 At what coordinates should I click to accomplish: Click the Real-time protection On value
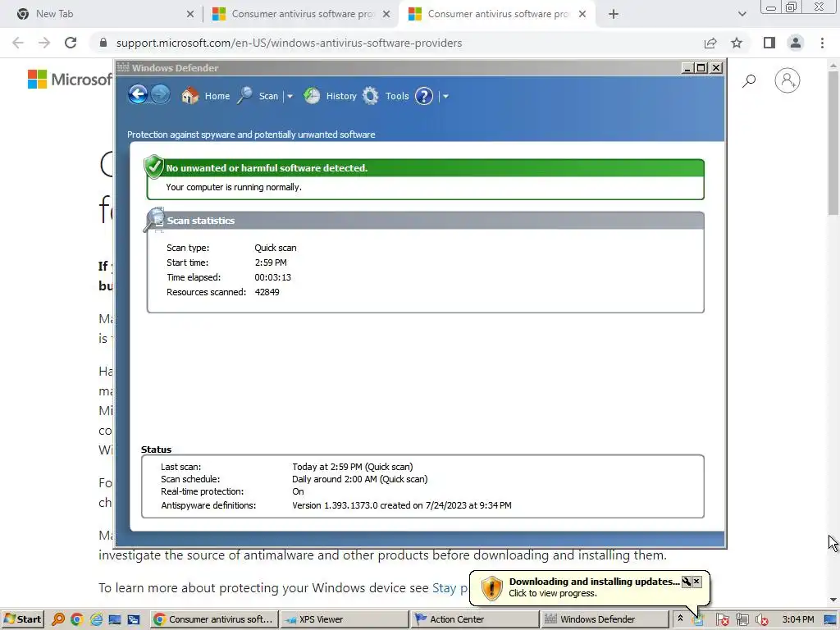pyautogui.click(x=298, y=491)
